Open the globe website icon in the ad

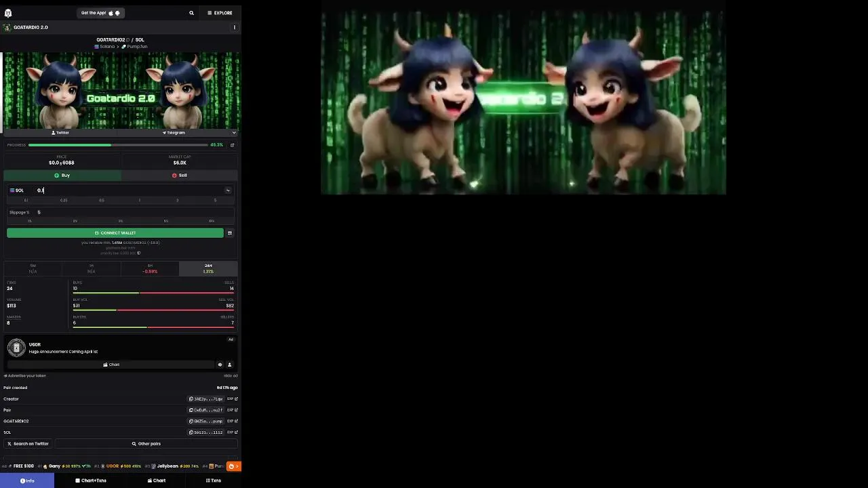pyautogui.click(x=220, y=365)
